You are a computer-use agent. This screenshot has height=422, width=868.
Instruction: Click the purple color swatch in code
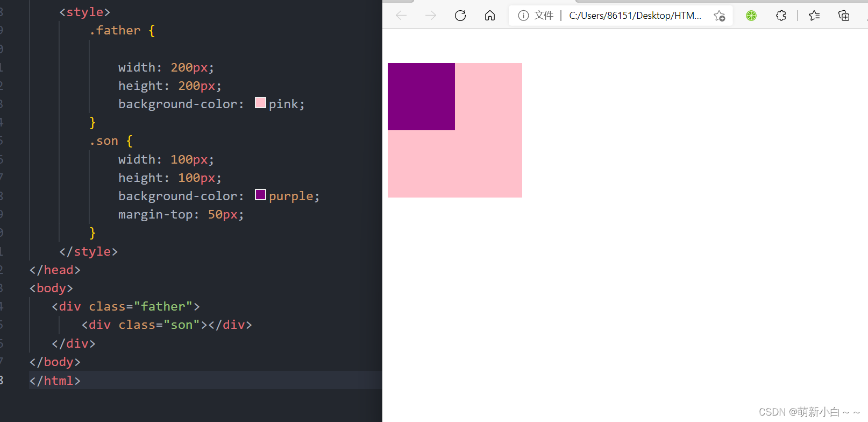[260, 195]
